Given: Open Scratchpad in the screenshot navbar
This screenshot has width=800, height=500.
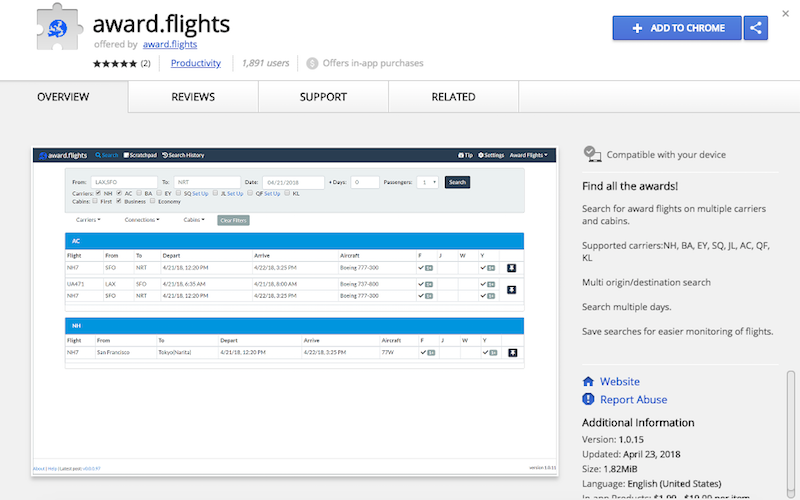Looking at the screenshot, I should 140,155.
